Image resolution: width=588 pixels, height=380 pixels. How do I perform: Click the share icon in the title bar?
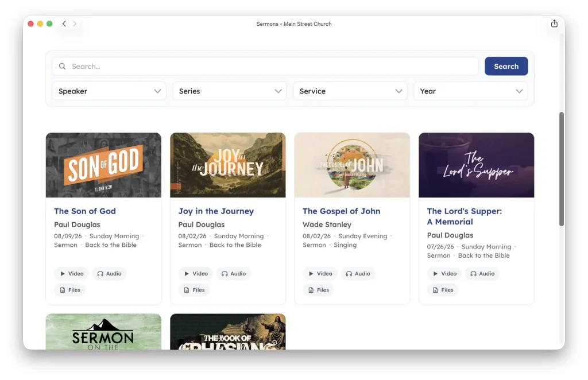(x=554, y=24)
